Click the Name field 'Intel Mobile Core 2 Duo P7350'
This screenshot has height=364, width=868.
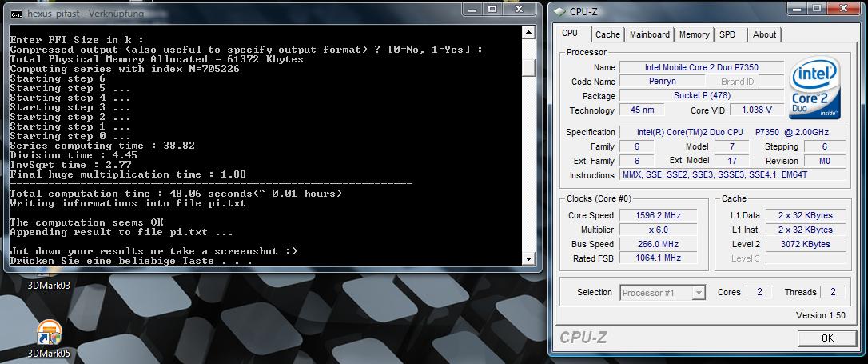(702, 67)
